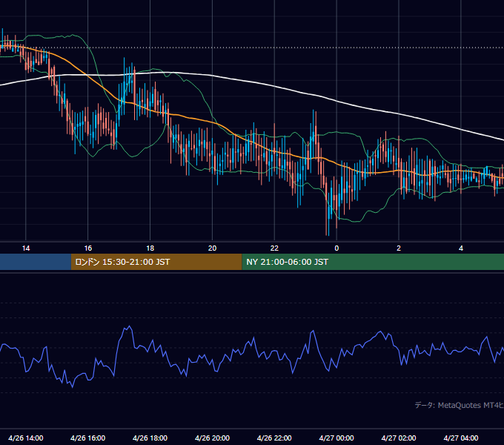Click the 16 hour axis label

click(x=87, y=248)
